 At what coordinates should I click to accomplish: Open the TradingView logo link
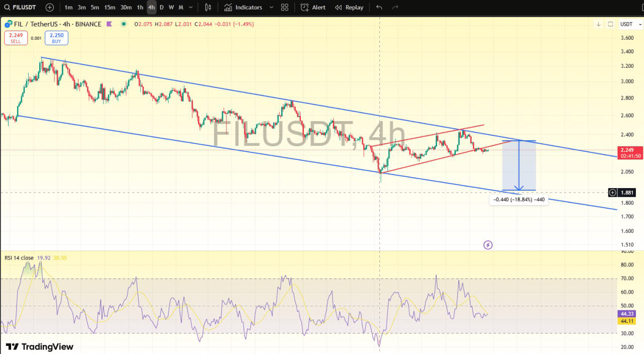pyautogui.click(x=40, y=347)
